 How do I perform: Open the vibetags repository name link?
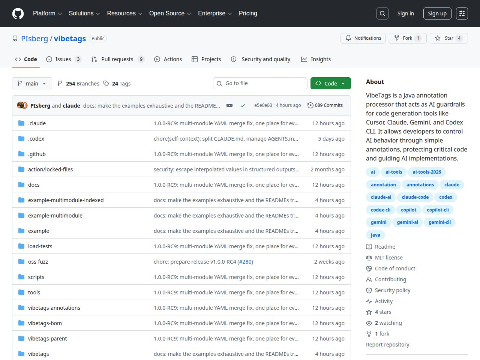[x=70, y=39]
